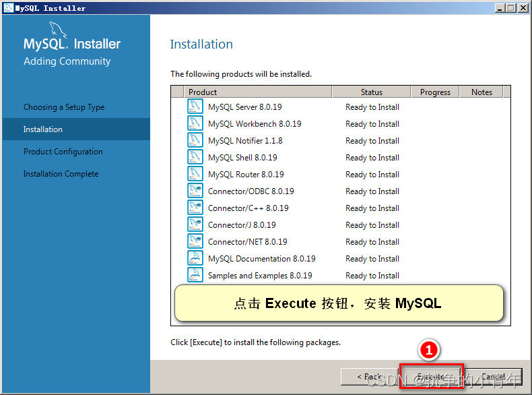Click the MySQL Workbench 8.0.19 product icon
The width and height of the screenshot is (532, 395).
click(x=195, y=123)
